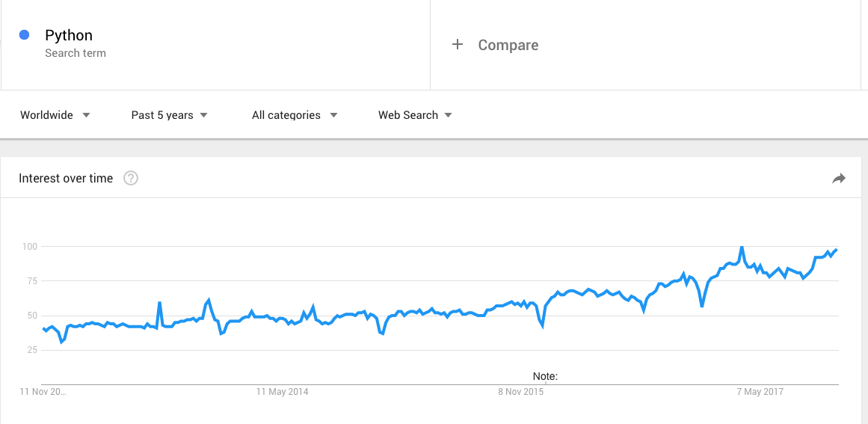
Task: Click the Python search term box
Action: [x=215, y=44]
